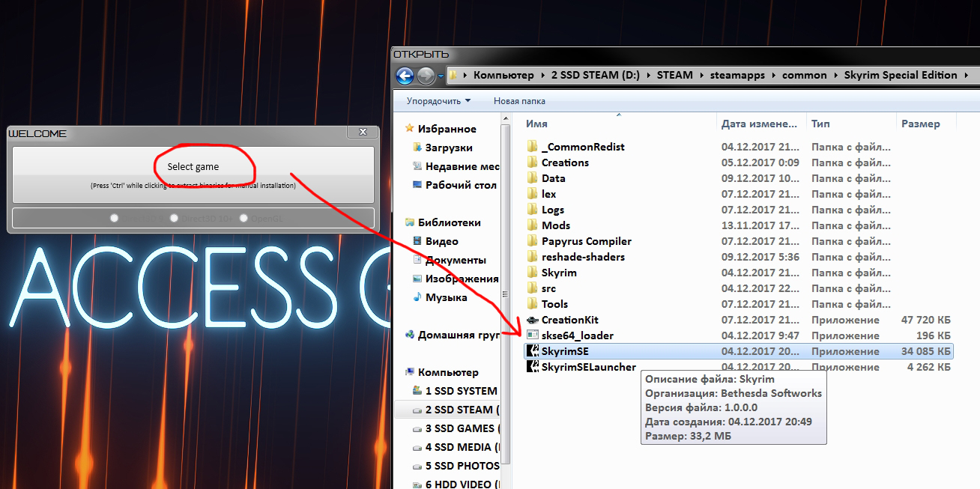The image size is (980, 489).
Task: Select the CreationKit application icon
Action: 533,320
